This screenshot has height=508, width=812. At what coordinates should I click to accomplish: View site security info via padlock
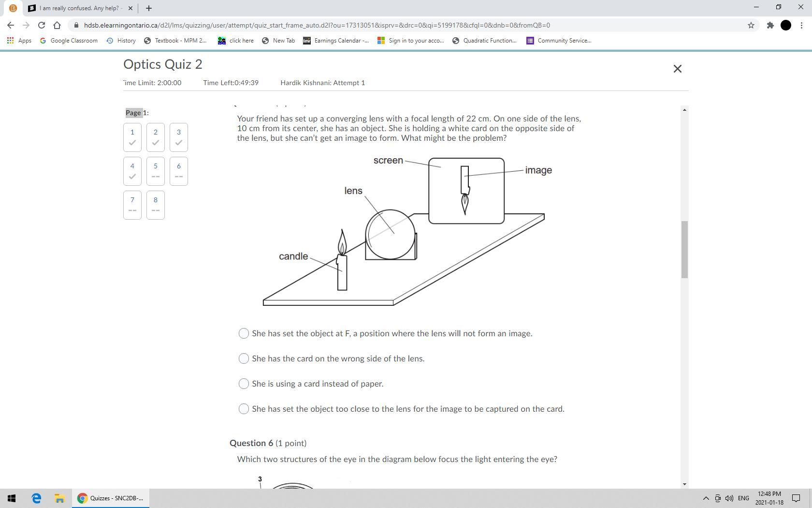tap(76, 25)
